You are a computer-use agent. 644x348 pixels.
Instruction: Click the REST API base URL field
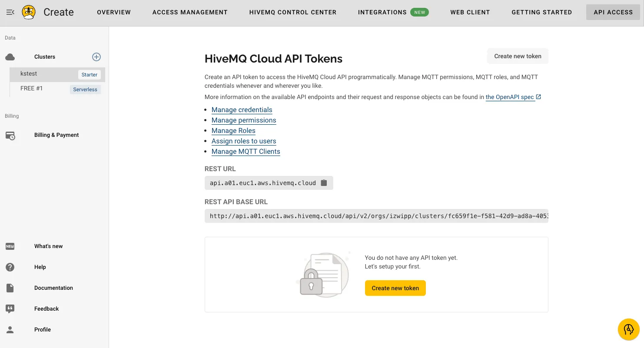[376, 216]
